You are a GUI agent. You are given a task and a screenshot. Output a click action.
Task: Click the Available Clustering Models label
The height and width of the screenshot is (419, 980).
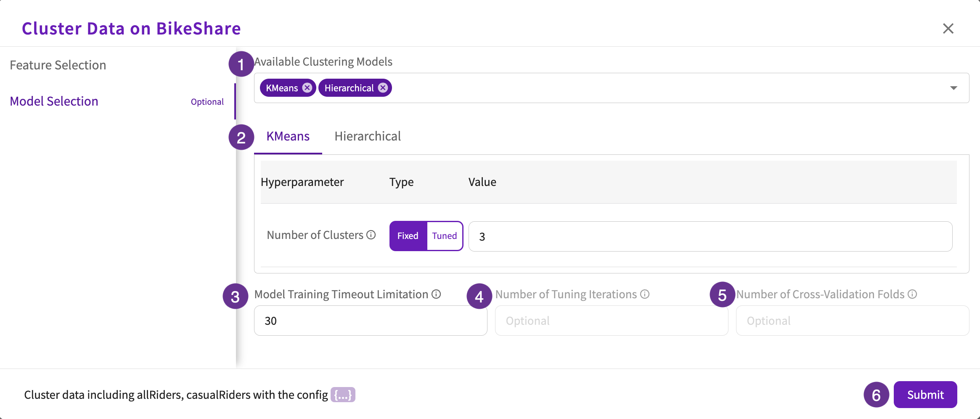point(323,62)
